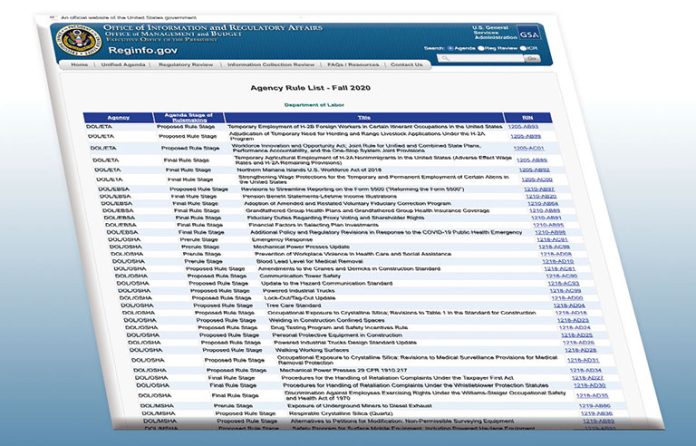Image resolution: width=696 pixels, height=446 pixels.
Task: Open RIN link for Communication Tower Safety
Action: pyautogui.click(x=562, y=276)
